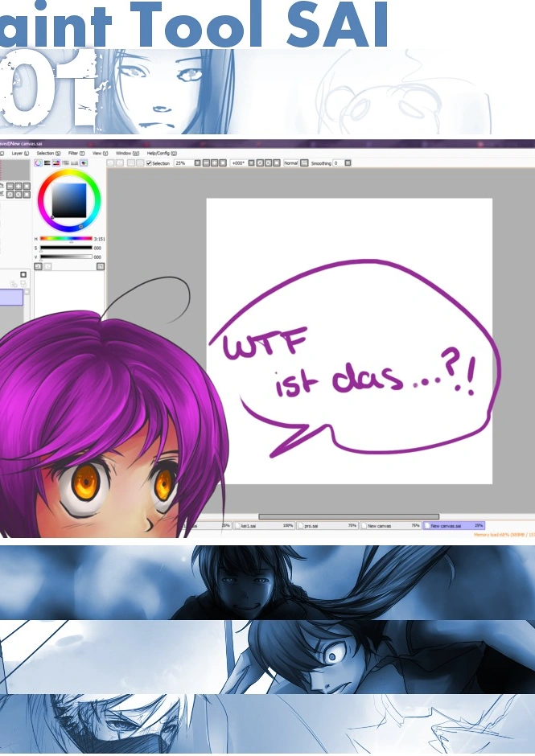Screen dimensions: 535x756
Task: Click the small square icon above the layer list
Action: (x=23, y=274)
